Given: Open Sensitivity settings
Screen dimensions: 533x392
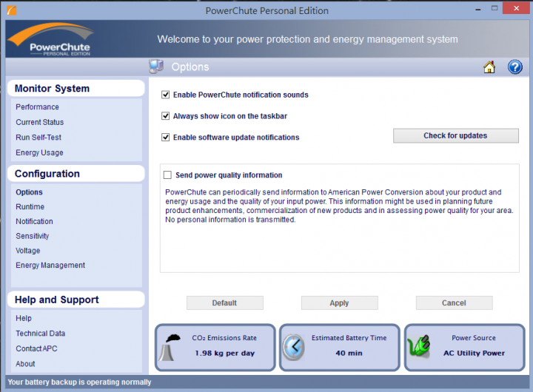Looking at the screenshot, I should (33, 236).
